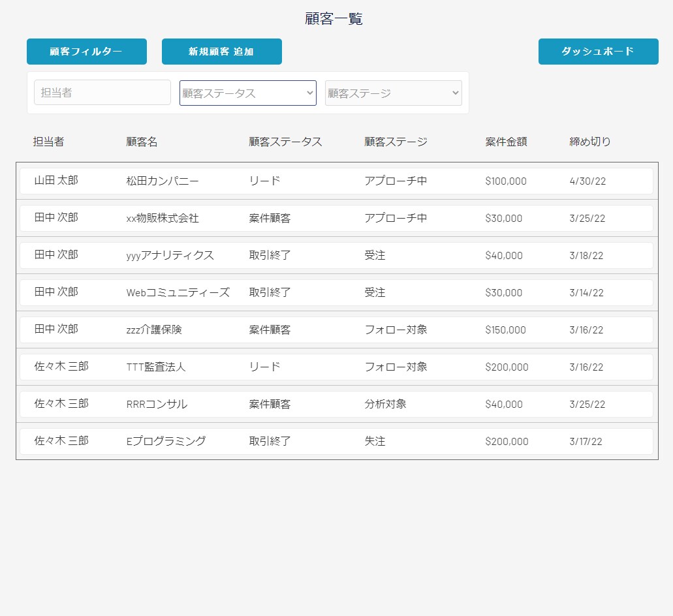Click 佐々木 三郎 in RRRコンサル row
The image size is (673, 616).
click(x=61, y=404)
